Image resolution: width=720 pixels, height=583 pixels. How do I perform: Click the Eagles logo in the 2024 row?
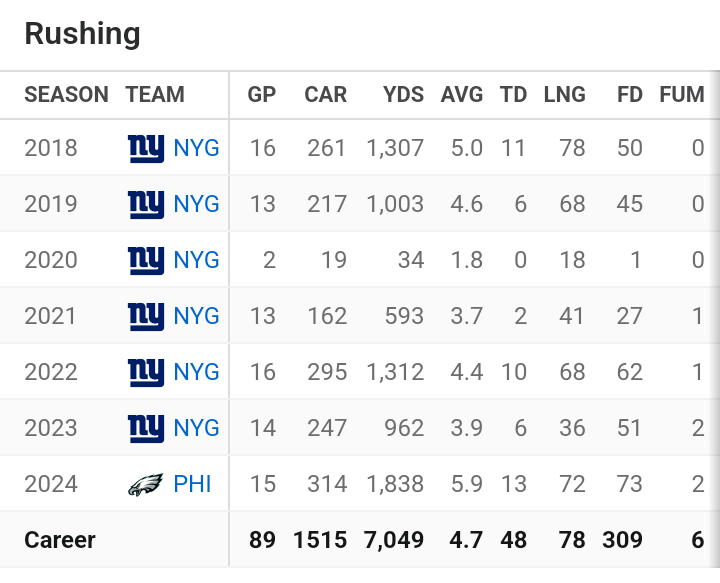[146, 484]
